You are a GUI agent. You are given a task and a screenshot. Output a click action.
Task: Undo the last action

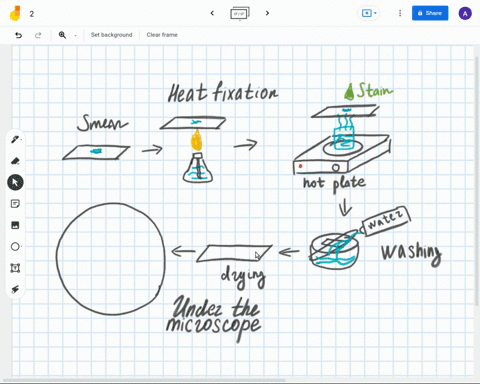18,35
